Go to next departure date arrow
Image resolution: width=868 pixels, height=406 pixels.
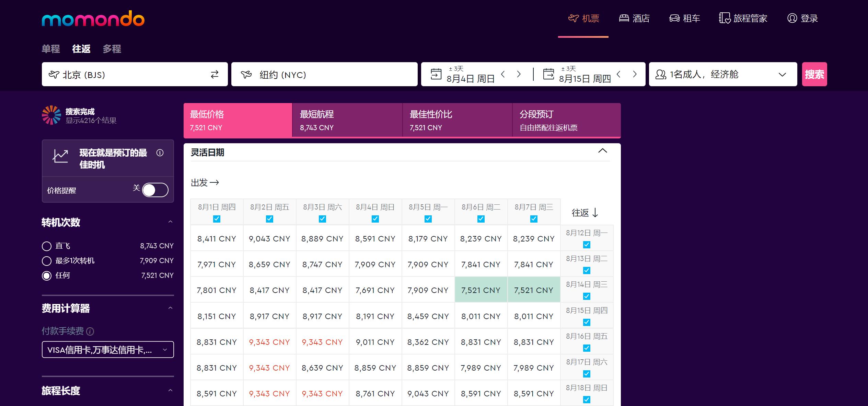[x=519, y=74]
